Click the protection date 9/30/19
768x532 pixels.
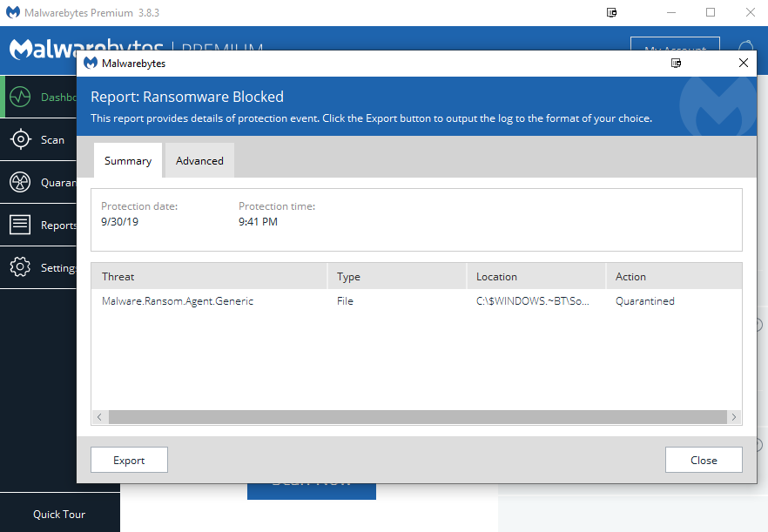tap(119, 221)
